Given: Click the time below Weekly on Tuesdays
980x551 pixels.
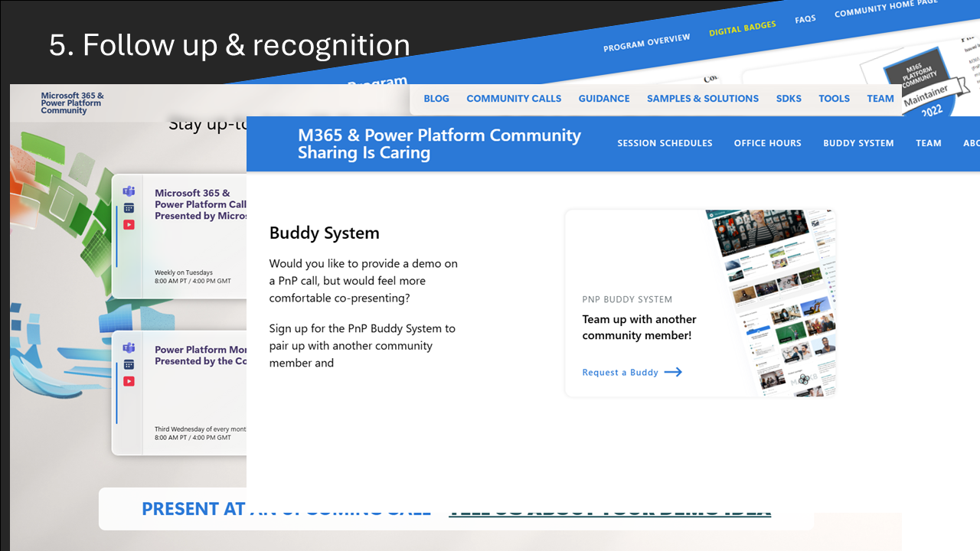Looking at the screenshot, I should (x=193, y=281).
